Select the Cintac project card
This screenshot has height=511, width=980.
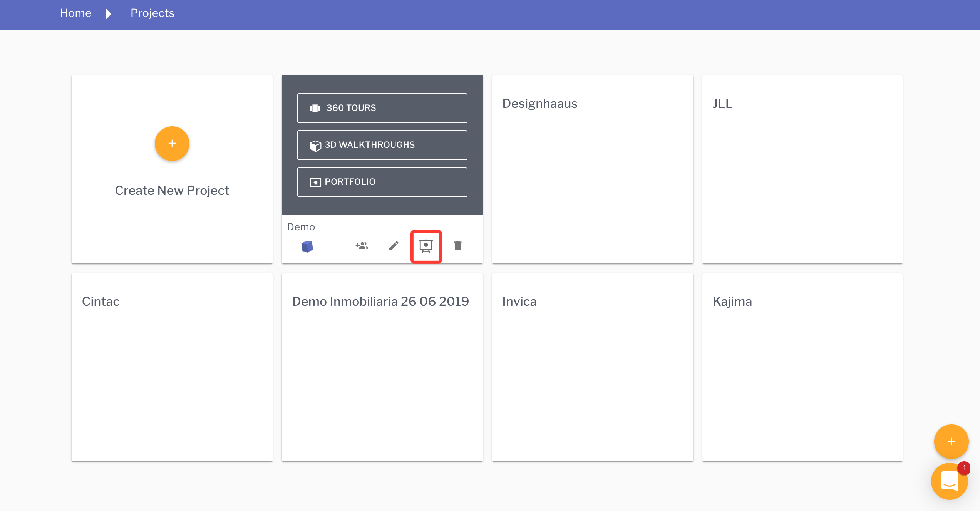pos(172,367)
